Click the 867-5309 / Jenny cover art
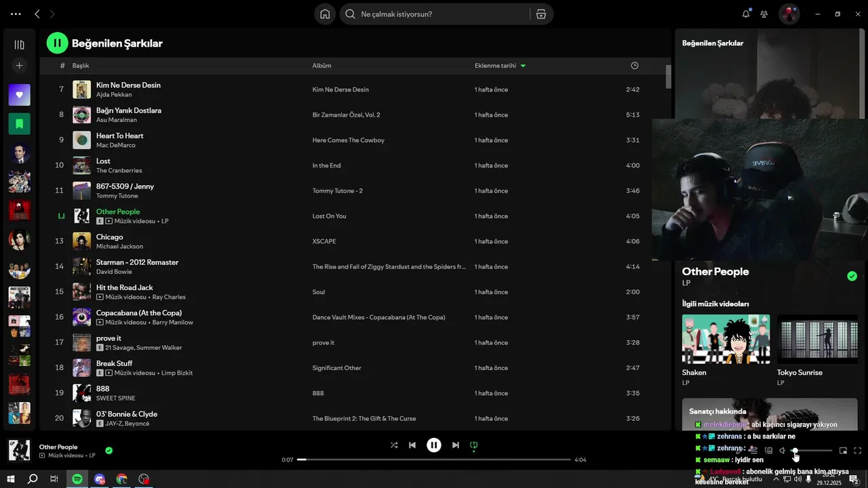868x488 pixels. [81, 190]
